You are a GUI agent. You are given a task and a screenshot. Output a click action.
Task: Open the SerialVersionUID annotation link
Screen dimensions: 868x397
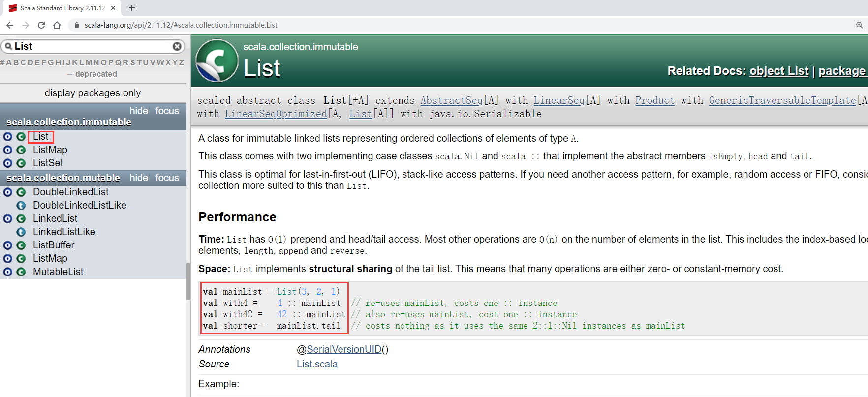click(344, 349)
